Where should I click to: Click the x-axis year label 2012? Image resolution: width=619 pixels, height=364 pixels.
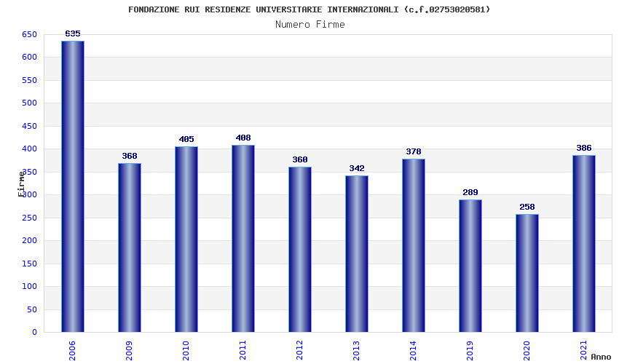tap(299, 351)
